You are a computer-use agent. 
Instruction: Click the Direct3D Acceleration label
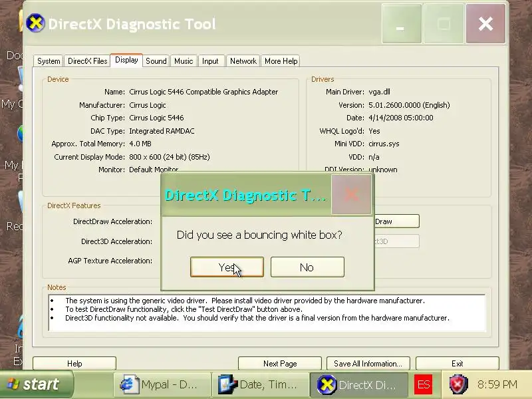[x=116, y=241]
